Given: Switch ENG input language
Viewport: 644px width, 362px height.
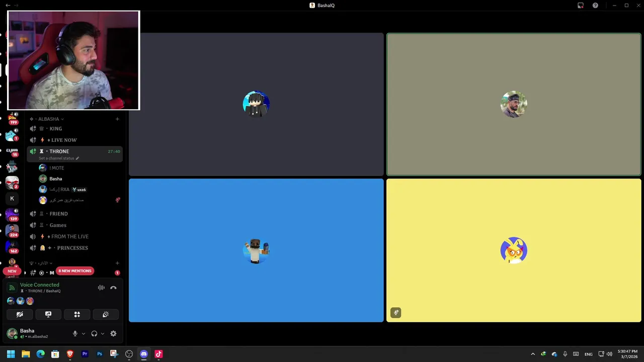Looking at the screenshot, I should pyautogui.click(x=588, y=354).
